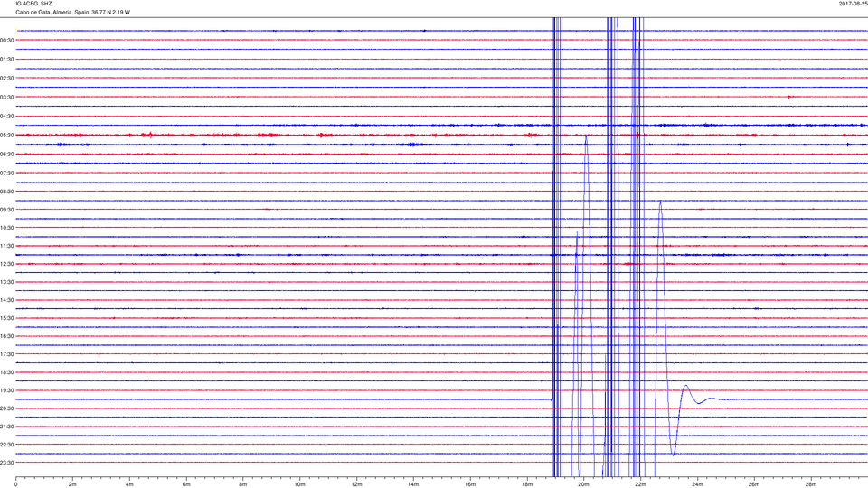The height and width of the screenshot is (488, 868).
Task: Select the 13:30 time label
Action: [x=7, y=282]
